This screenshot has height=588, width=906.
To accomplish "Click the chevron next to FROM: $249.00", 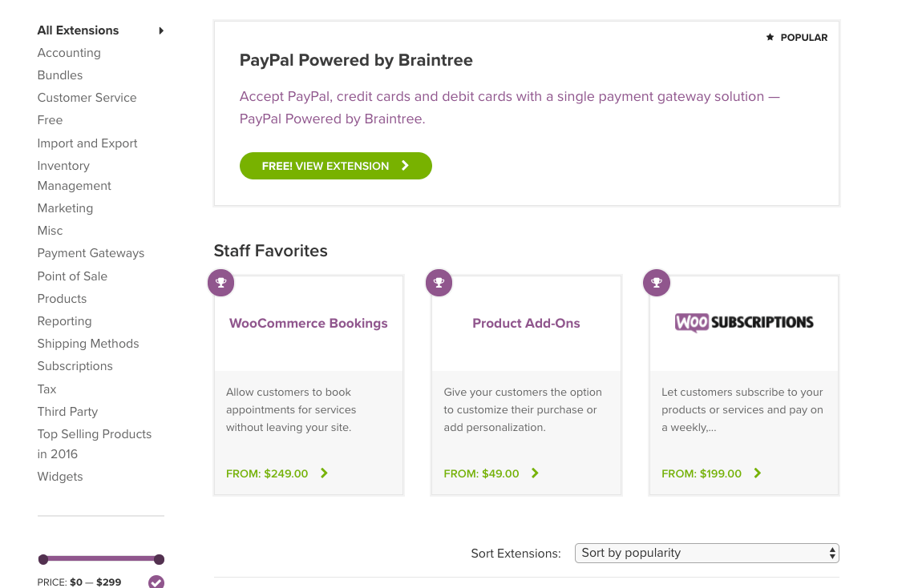I will tap(324, 473).
